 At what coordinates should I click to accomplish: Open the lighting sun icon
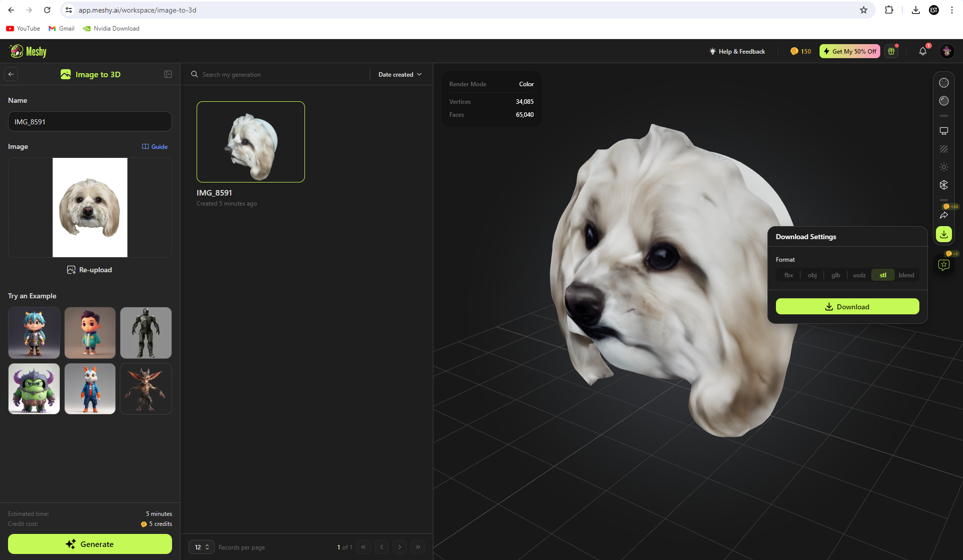(944, 167)
